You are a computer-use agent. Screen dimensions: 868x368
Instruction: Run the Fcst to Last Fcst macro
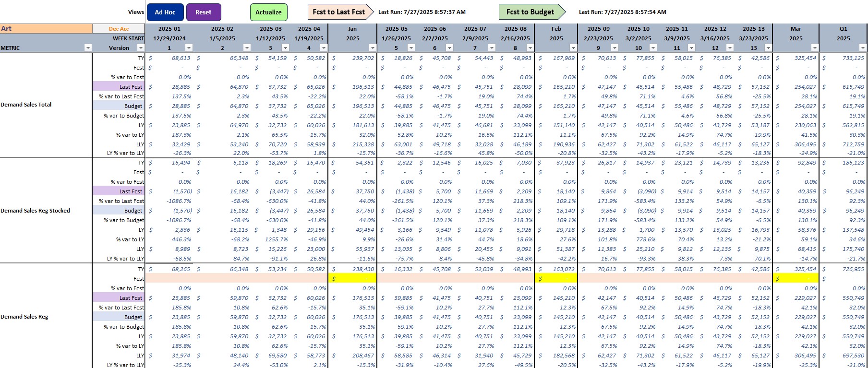coord(340,12)
